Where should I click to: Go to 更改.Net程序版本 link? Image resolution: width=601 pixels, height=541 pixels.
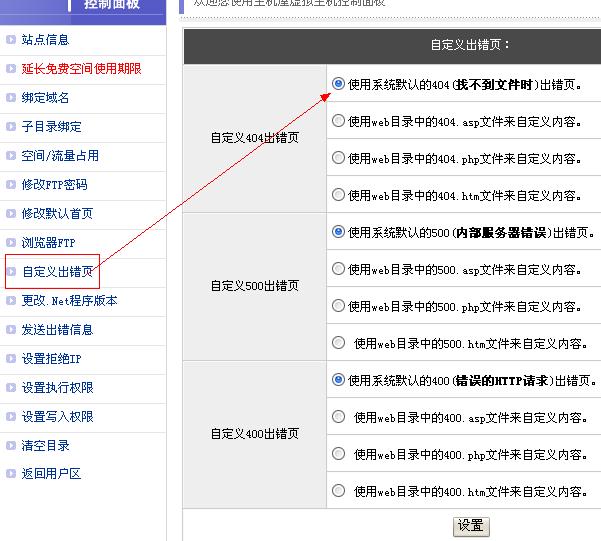click(x=69, y=300)
